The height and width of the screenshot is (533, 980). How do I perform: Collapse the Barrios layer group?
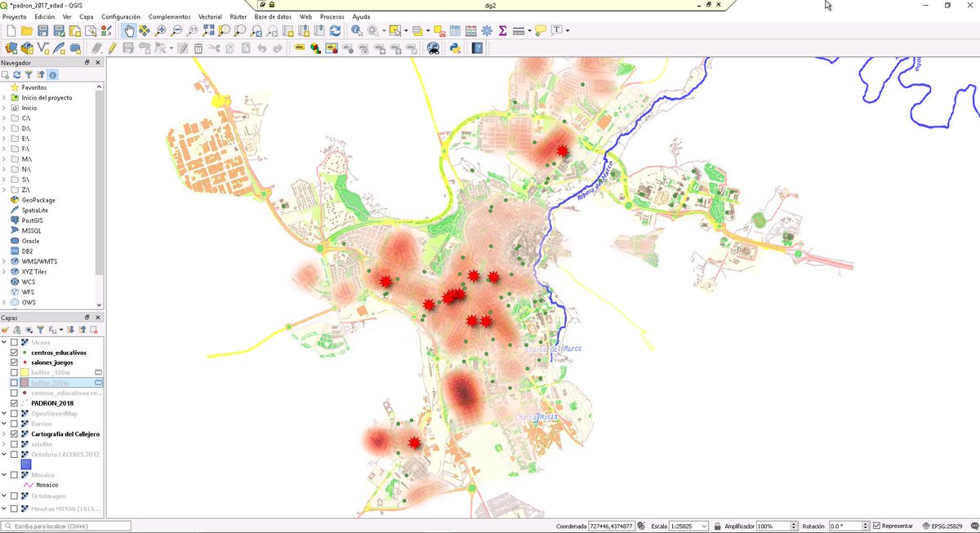[x=4, y=424]
